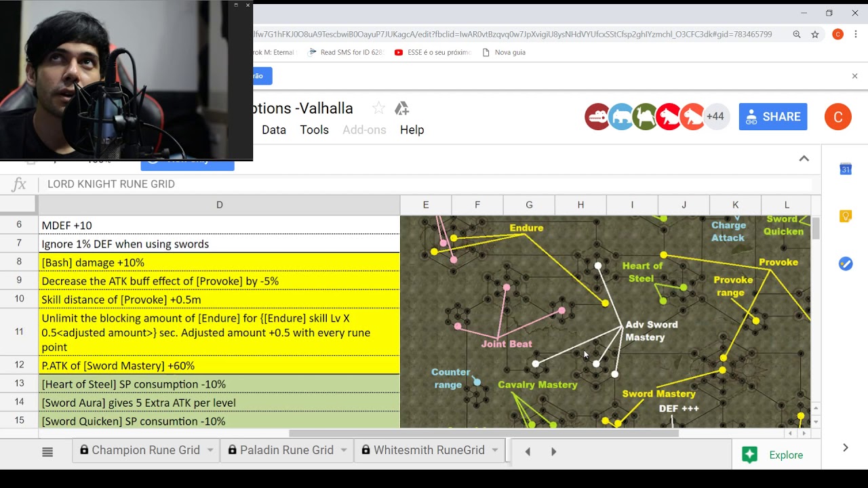
Task: Select the [Heart of Steel] SP consumption cell
Action: tap(219, 384)
